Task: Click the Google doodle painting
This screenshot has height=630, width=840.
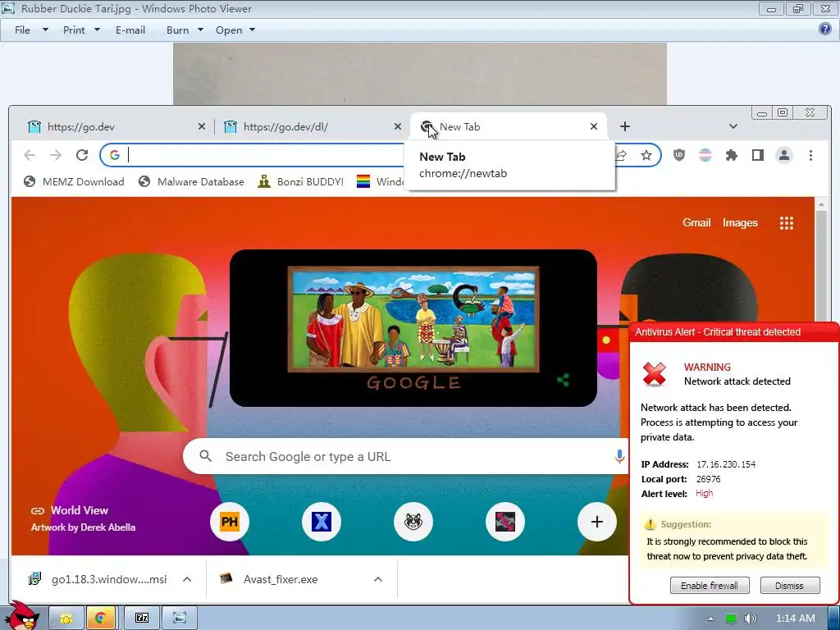Action: point(413,320)
